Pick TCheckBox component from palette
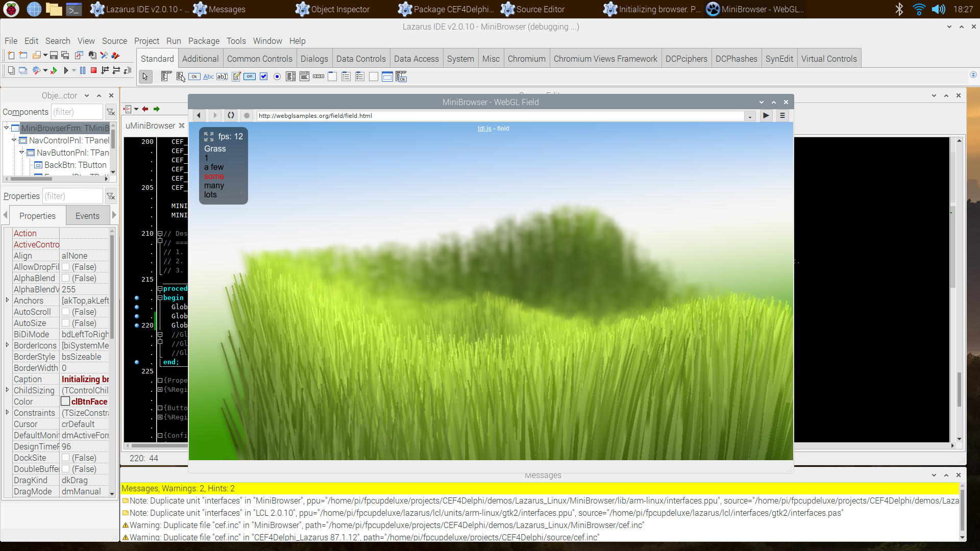Screen dimensions: 980x551 (263, 77)
